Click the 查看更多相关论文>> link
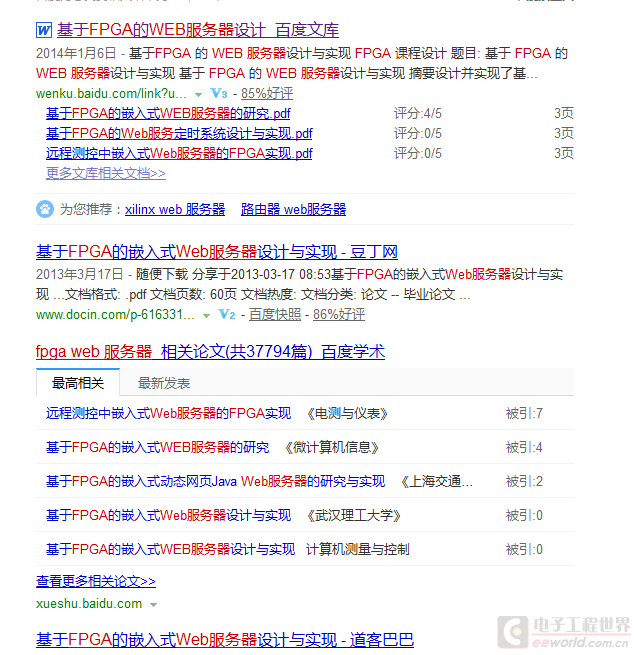The width and height of the screenshot is (637, 655). pos(96,581)
